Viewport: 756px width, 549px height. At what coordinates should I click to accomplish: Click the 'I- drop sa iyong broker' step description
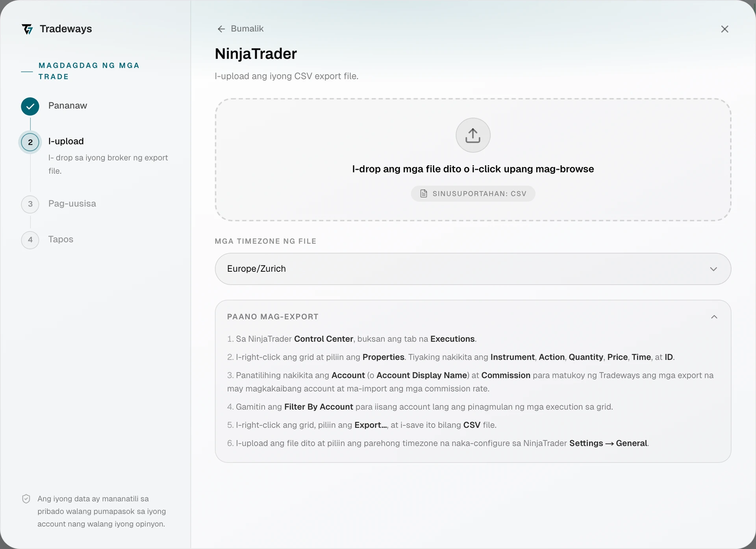(x=108, y=164)
